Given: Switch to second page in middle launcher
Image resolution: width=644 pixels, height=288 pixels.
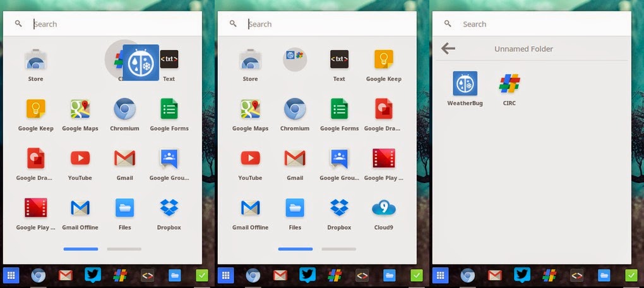Looking at the screenshot, I should [339, 249].
